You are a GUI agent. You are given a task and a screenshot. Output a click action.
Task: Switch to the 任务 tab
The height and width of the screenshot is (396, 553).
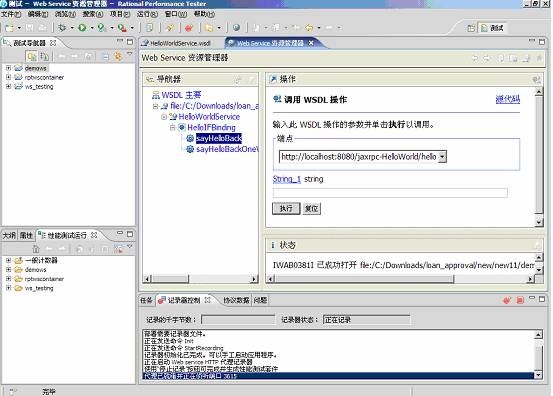click(x=146, y=300)
